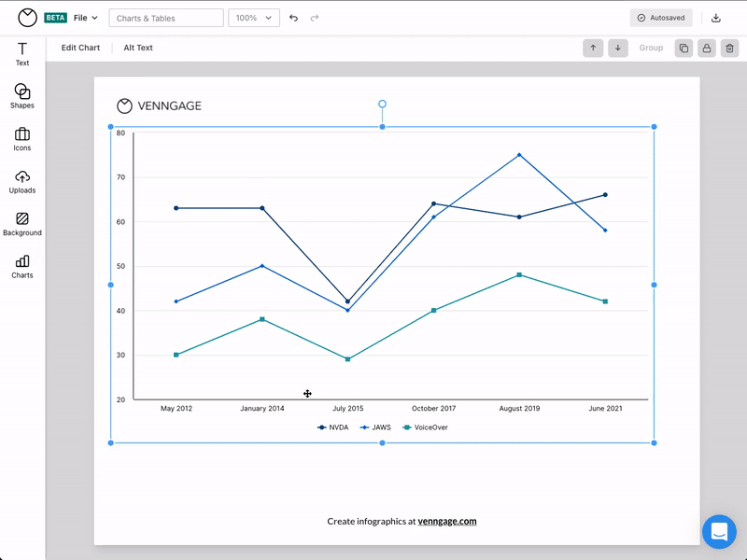
Task: Open the File menu dropdown
Action: click(85, 17)
